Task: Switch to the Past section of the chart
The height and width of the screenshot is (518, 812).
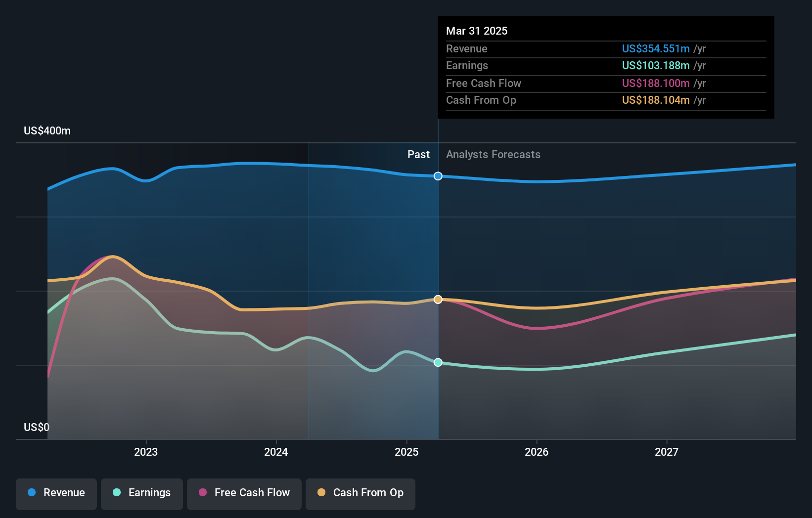Action: 419,154
